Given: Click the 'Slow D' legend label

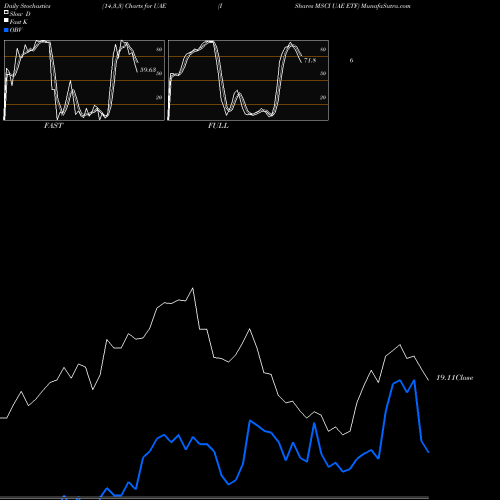Looking at the screenshot, I should 20,14.
